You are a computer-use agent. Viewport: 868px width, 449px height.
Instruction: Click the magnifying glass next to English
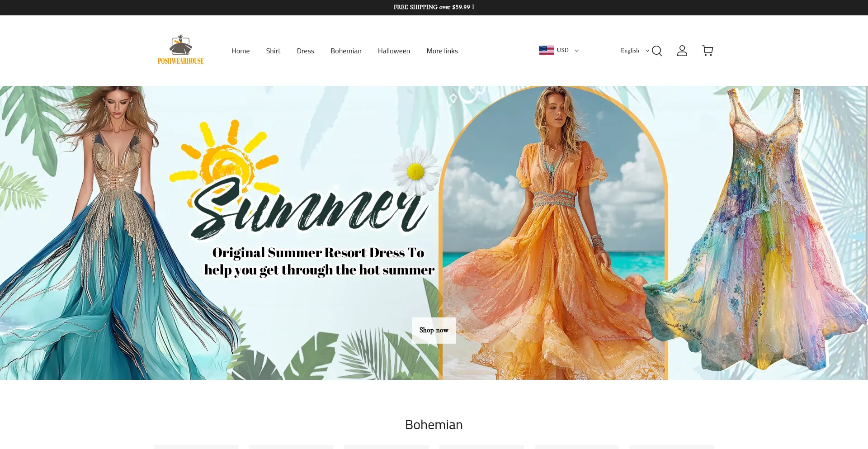tap(656, 51)
